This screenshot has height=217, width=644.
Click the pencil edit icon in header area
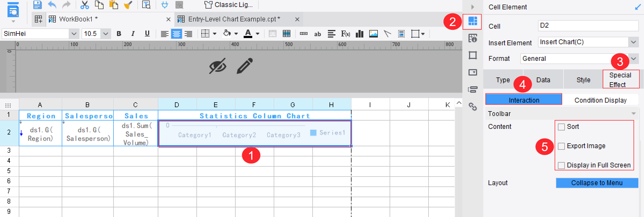(244, 66)
